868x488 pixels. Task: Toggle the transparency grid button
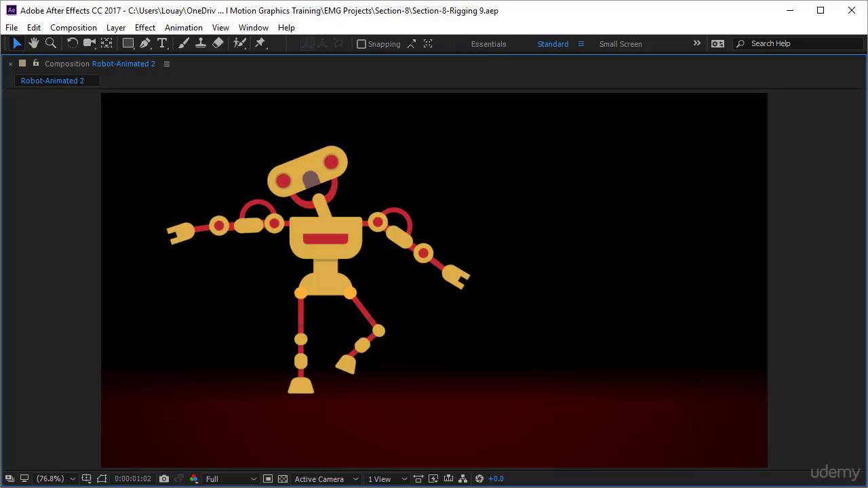[283, 479]
